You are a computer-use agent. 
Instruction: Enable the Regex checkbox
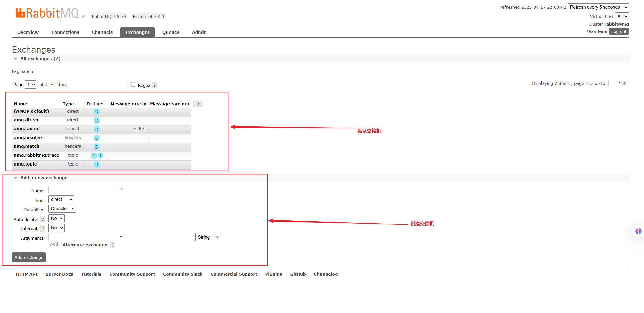(133, 85)
